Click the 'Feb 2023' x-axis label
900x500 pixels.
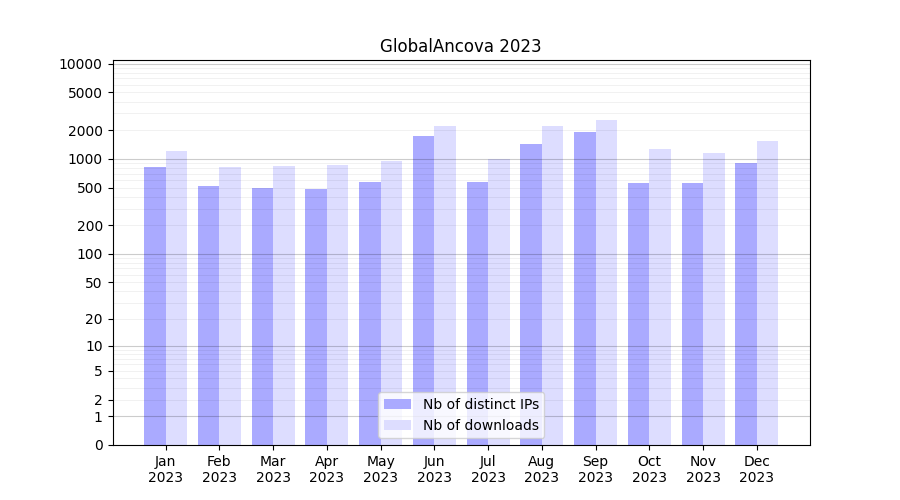[219, 469]
